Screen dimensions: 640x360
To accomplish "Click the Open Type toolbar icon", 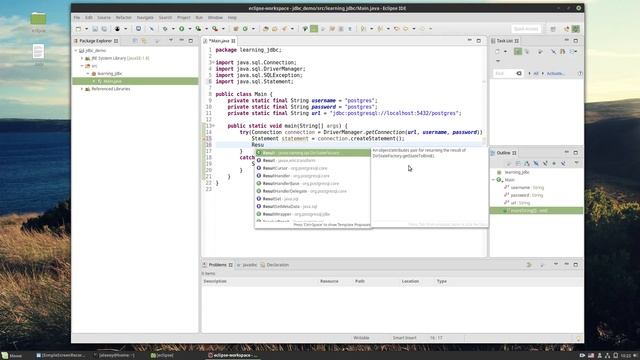I will pos(266,29).
